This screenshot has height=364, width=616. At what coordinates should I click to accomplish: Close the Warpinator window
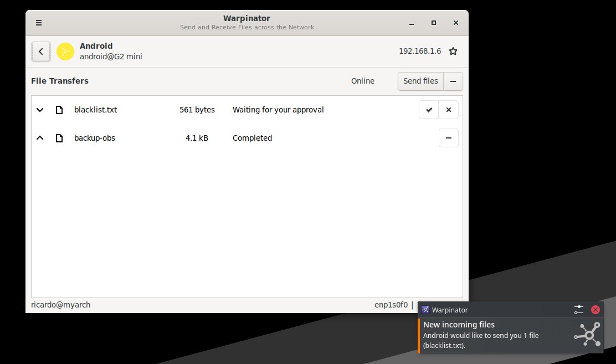456,23
